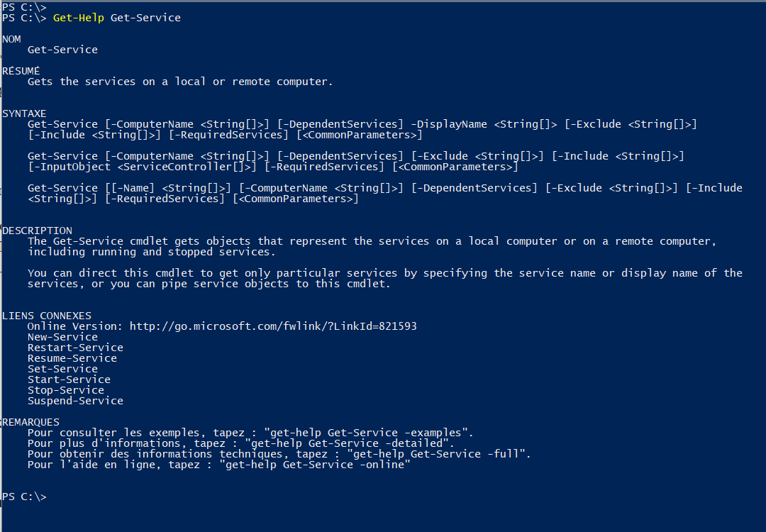Image resolution: width=766 pixels, height=532 pixels.
Task: Click the RÉSUMÉ section heading
Action: coord(21,71)
